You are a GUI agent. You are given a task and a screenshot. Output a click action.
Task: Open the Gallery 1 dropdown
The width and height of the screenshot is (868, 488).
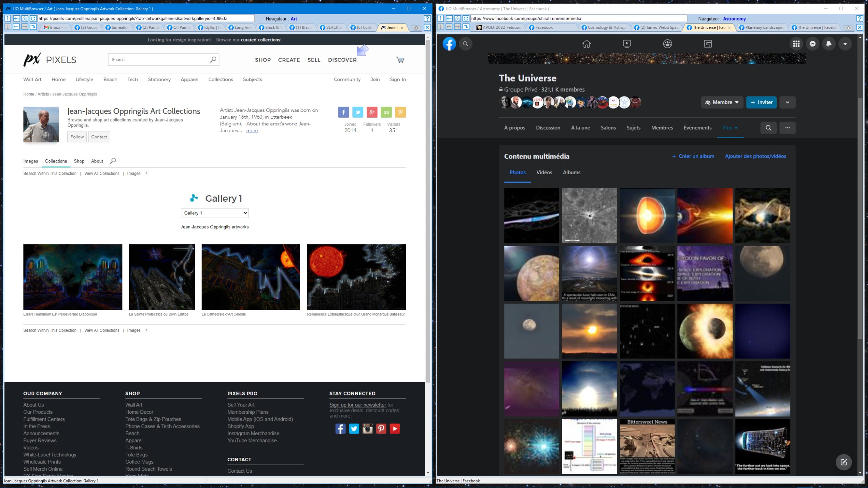(215, 213)
